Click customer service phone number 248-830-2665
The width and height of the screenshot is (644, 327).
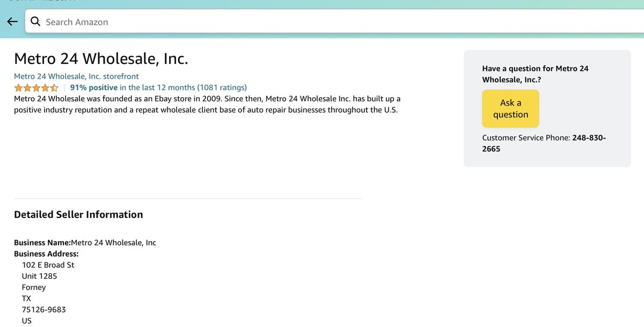pyautogui.click(x=544, y=143)
